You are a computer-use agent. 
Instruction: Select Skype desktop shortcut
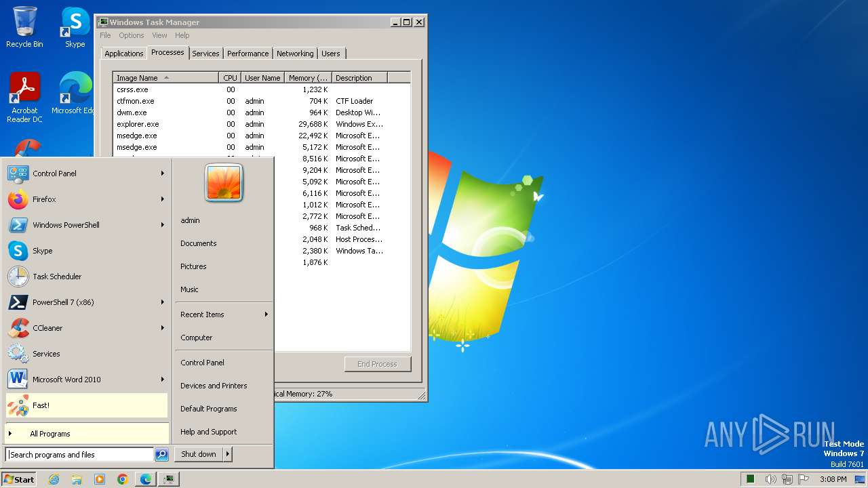pos(75,27)
